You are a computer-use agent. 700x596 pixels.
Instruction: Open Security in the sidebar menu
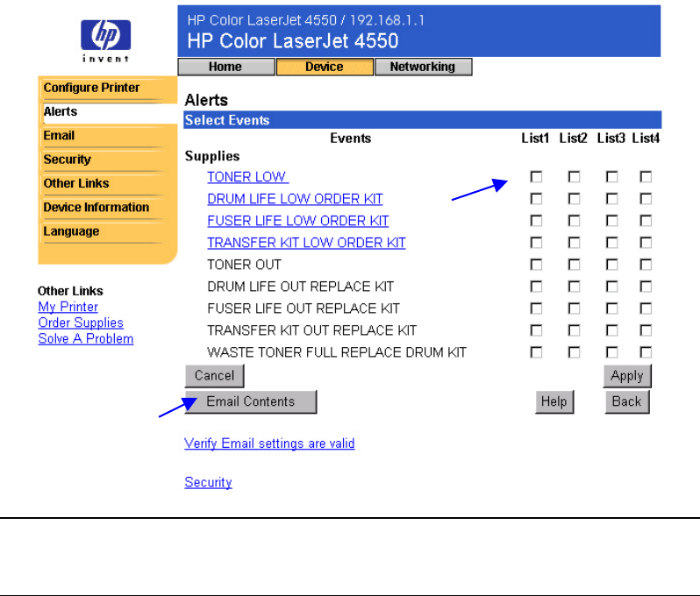(x=67, y=160)
